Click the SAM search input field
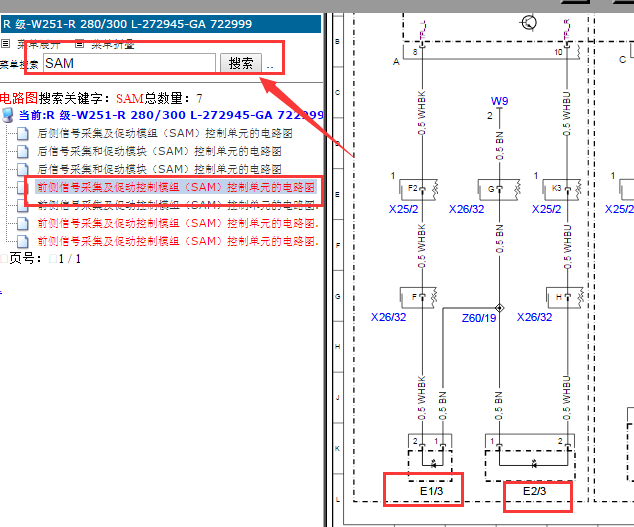Image resolution: width=634 pixels, height=527 pixels. pos(129,63)
